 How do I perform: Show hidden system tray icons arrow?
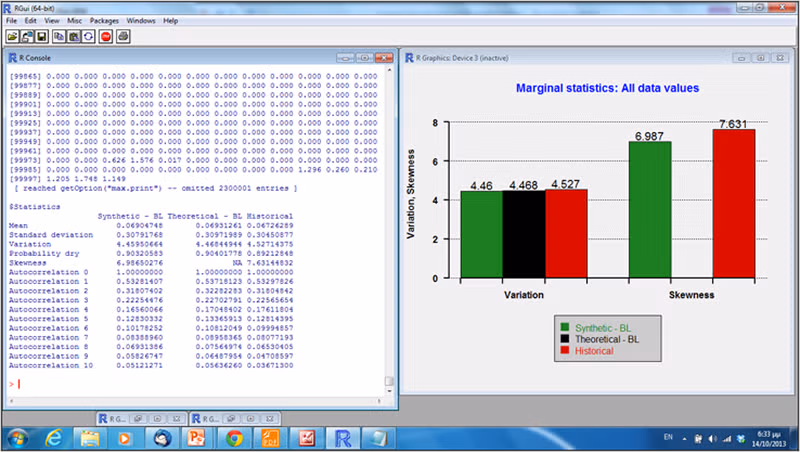684,439
